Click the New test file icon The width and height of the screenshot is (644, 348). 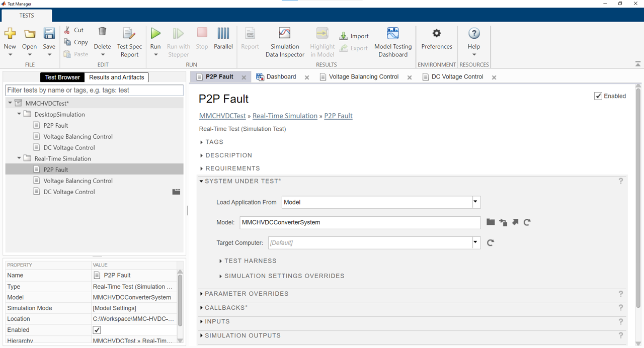pos(10,34)
